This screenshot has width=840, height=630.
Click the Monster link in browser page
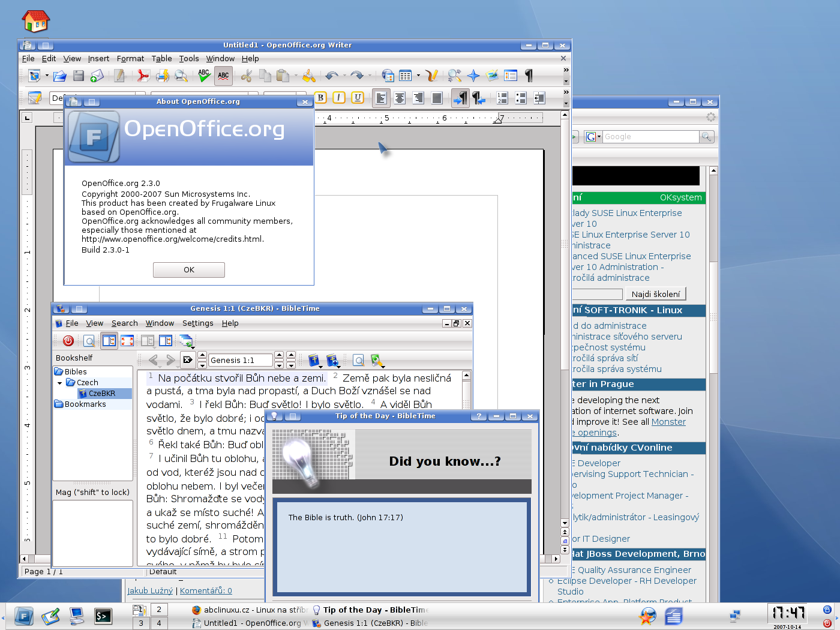coord(668,422)
